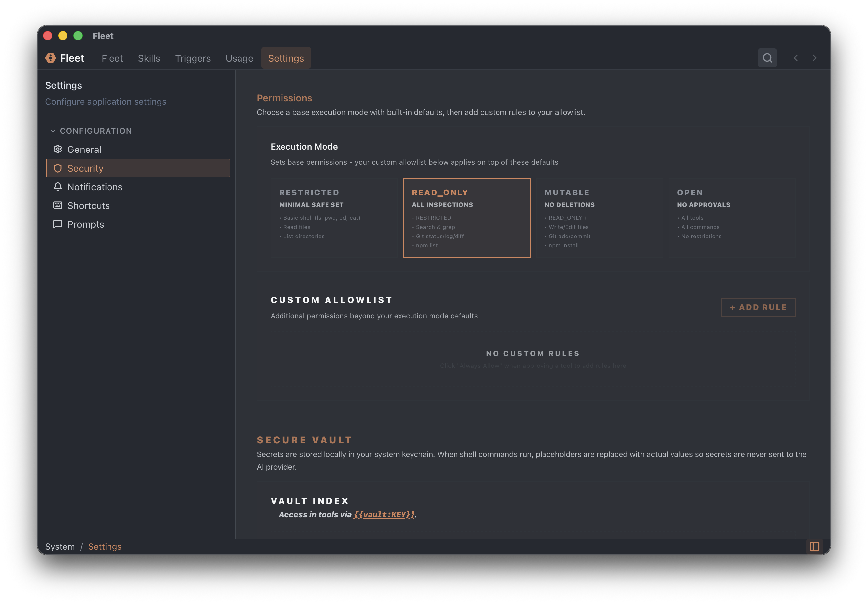
Task: Click the Fleet hexagon logo icon
Action: [x=51, y=58]
